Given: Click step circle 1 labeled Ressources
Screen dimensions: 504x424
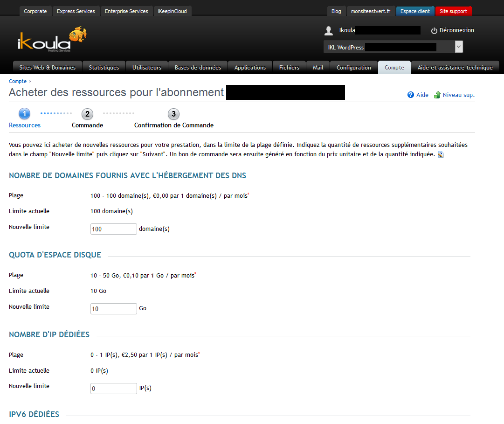Looking at the screenshot, I should [24, 113].
